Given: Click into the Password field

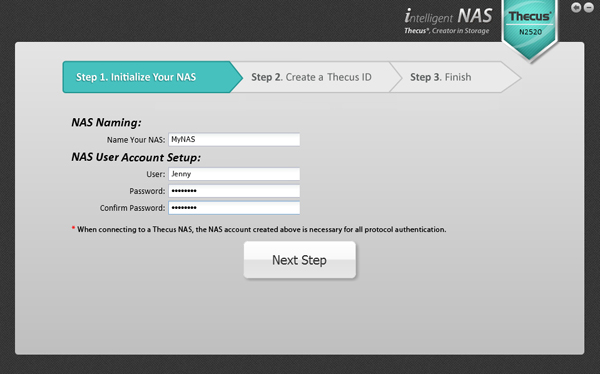Looking at the screenshot, I should click(234, 191).
